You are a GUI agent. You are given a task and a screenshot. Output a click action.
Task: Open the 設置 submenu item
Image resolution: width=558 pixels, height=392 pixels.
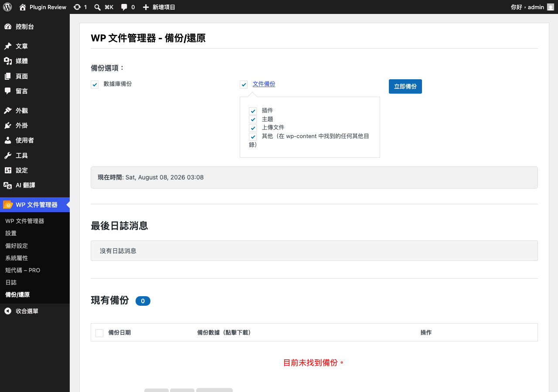pyautogui.click(x=35, y=233)
